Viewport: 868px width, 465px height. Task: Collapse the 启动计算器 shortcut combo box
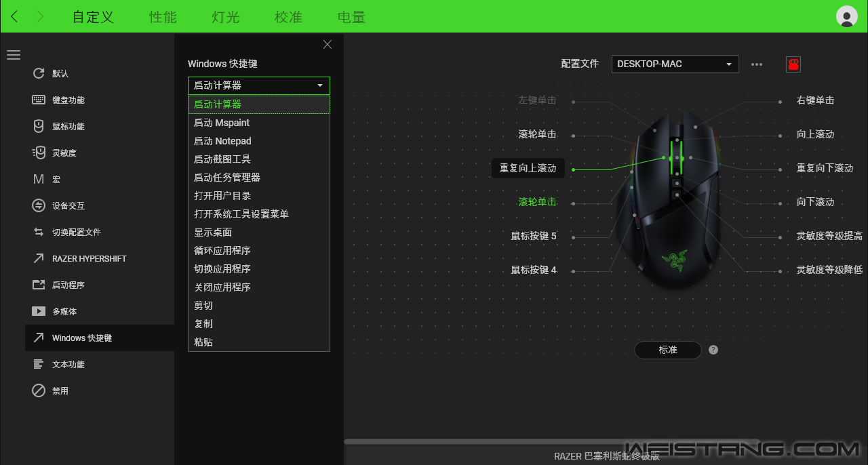click(258, 85)
